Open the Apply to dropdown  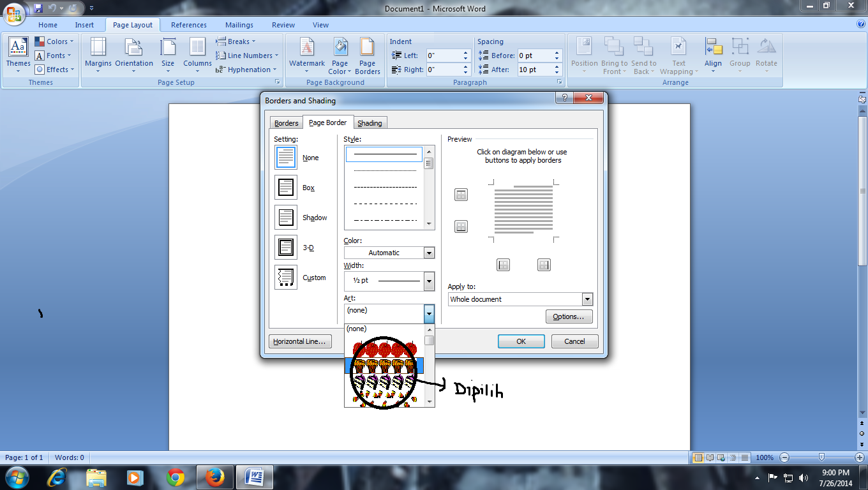point(587,299)
